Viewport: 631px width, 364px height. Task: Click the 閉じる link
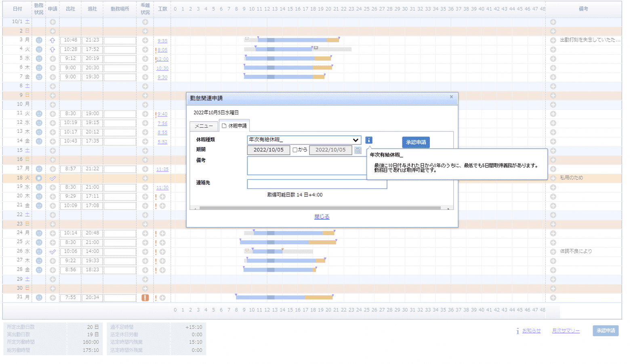pyautogui.click(x=322, y=217)
